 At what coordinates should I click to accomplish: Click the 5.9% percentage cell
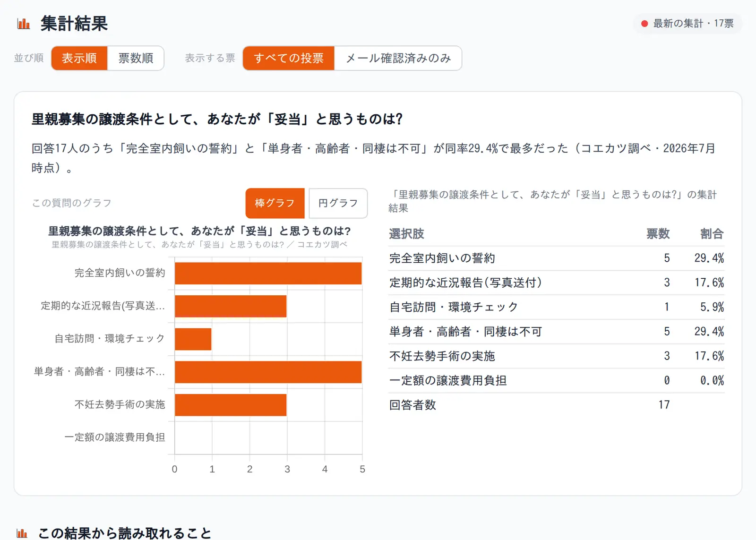coord(712,307)
